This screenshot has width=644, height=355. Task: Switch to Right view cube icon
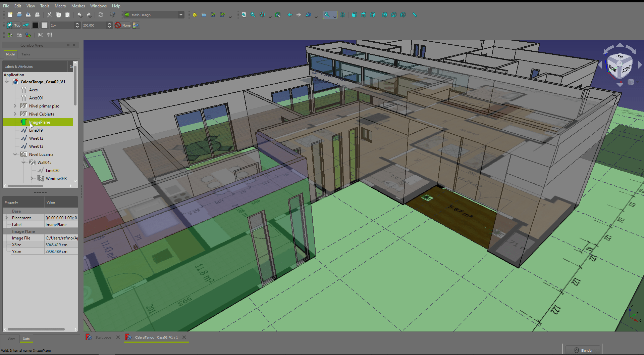tap(373, 15)
